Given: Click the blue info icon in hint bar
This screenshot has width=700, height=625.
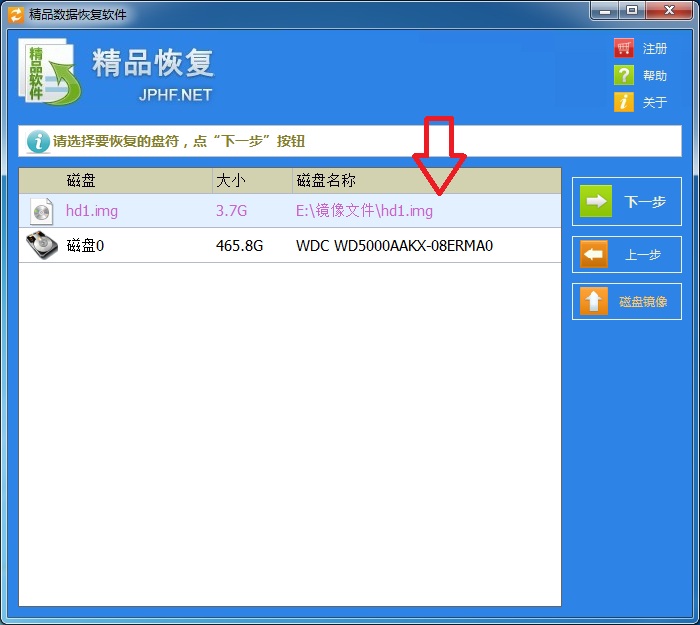Looking at the screenshot, I should tap(38, 142).
